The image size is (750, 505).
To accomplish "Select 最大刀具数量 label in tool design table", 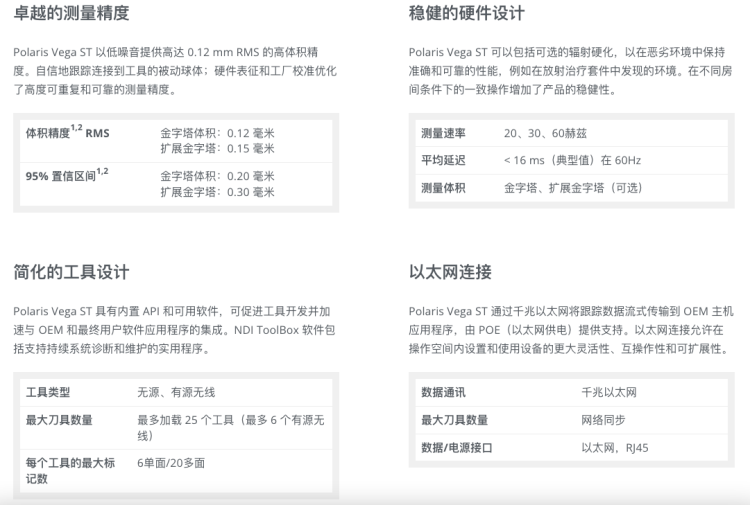I will tap(59, 420).
